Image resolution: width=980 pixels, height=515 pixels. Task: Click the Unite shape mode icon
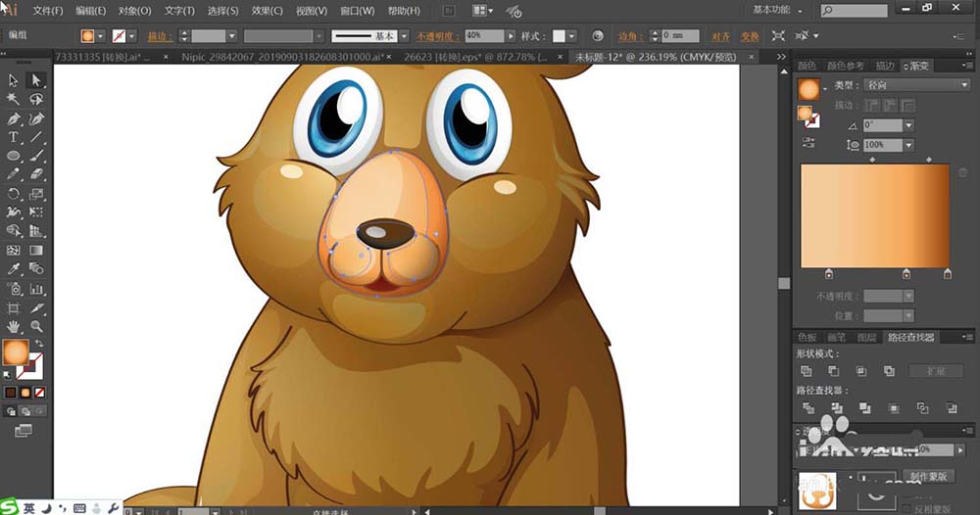[807, 371]
